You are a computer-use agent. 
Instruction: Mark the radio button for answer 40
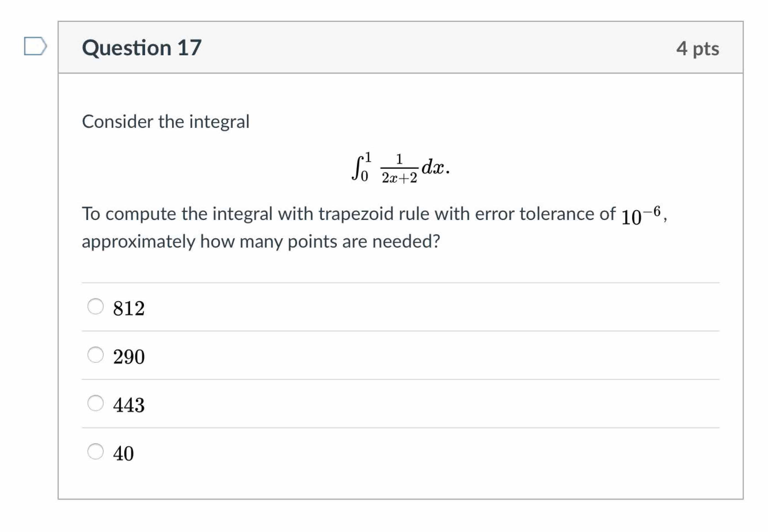click(x=95, y=451)
